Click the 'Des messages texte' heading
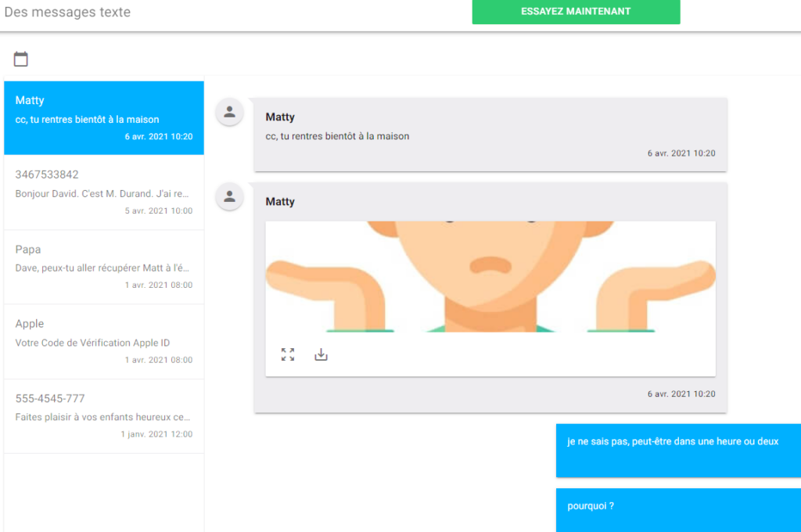This screenshot has height=532, width=801. [67, 12]
